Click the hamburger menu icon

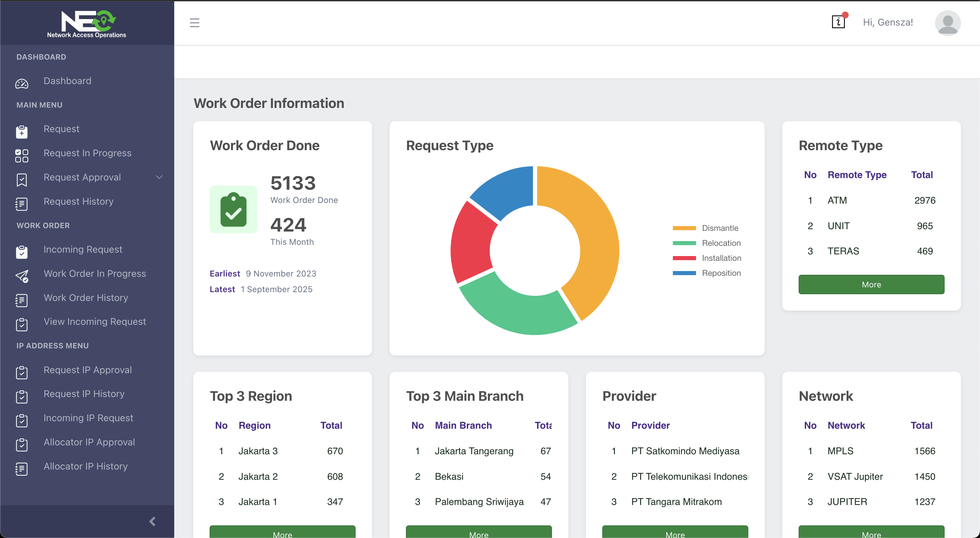[194, 23]
